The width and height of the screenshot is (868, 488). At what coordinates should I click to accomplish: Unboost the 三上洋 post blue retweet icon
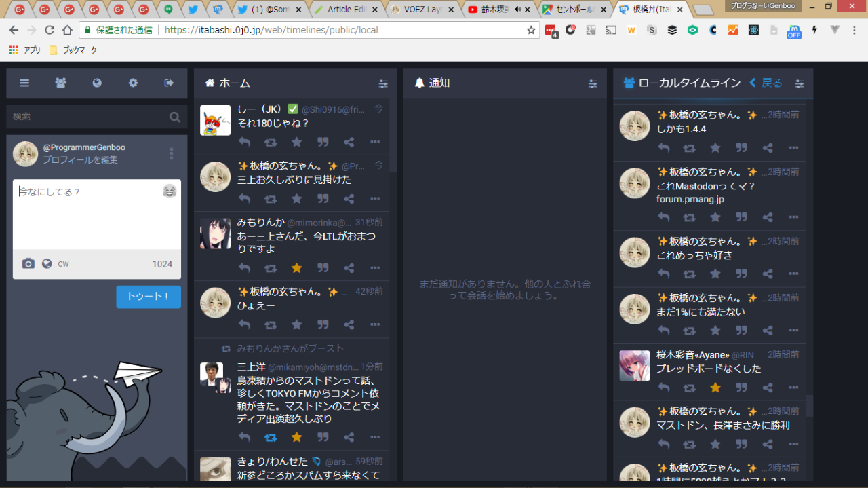click(271, 437)
